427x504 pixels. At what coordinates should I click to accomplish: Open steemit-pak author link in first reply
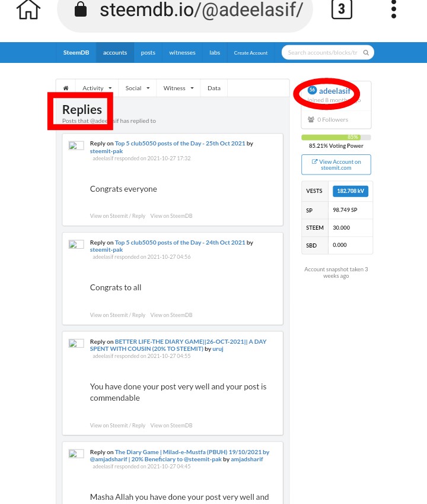106,151
